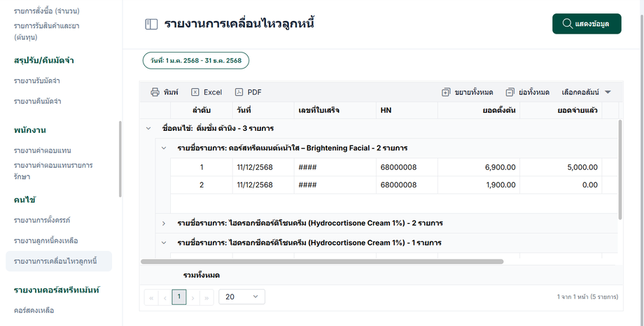The width and height of the screenshot is (644, 326).
Task: Click the collapse all (ย่อทั้งหมด) icon
Action: (x=510, y=92)
